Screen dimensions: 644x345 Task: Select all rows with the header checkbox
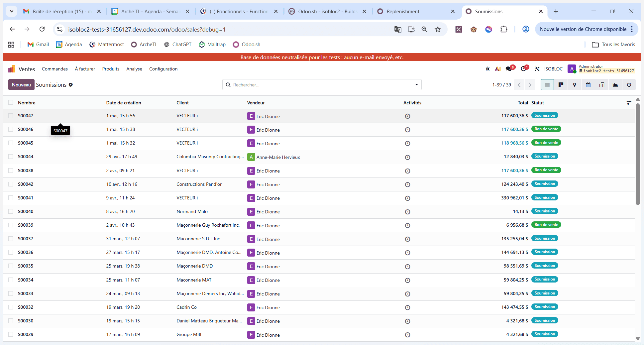tap(11, 102)
